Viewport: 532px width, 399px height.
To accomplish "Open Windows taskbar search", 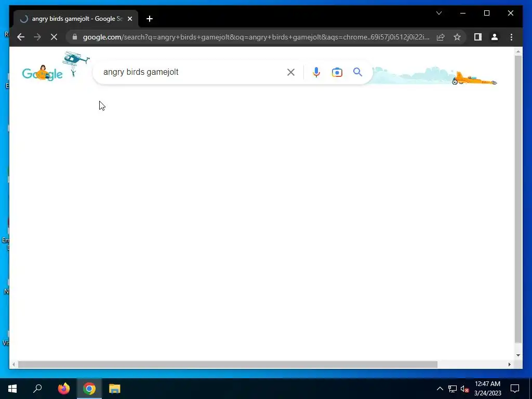I will [37, 389].
